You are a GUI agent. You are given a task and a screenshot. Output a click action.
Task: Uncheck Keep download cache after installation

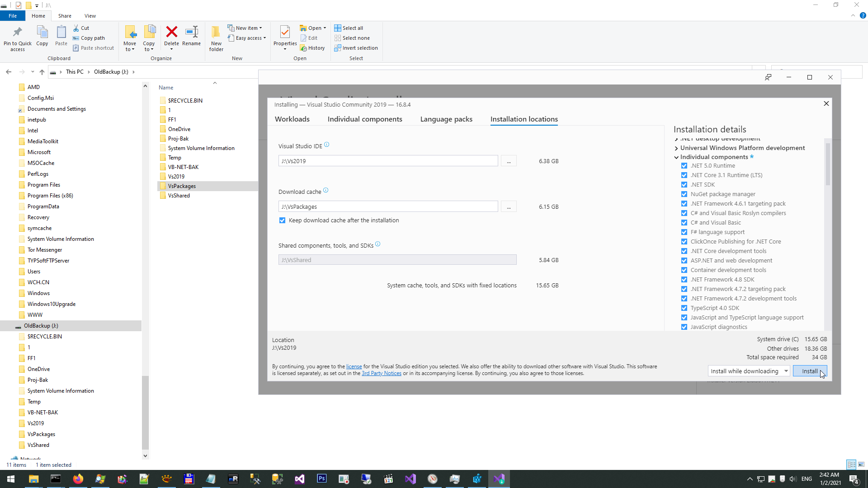pos(283,221)
